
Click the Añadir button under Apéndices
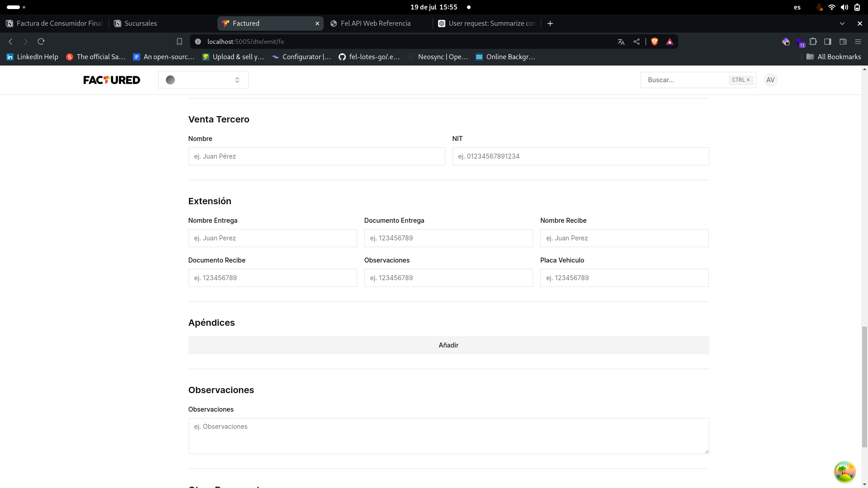(448, 345)
